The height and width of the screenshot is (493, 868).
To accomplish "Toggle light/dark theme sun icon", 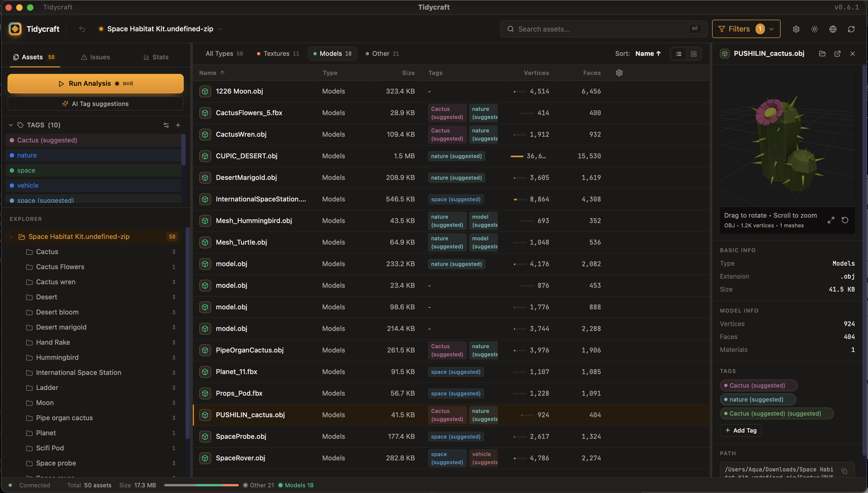I will (815, 29).
